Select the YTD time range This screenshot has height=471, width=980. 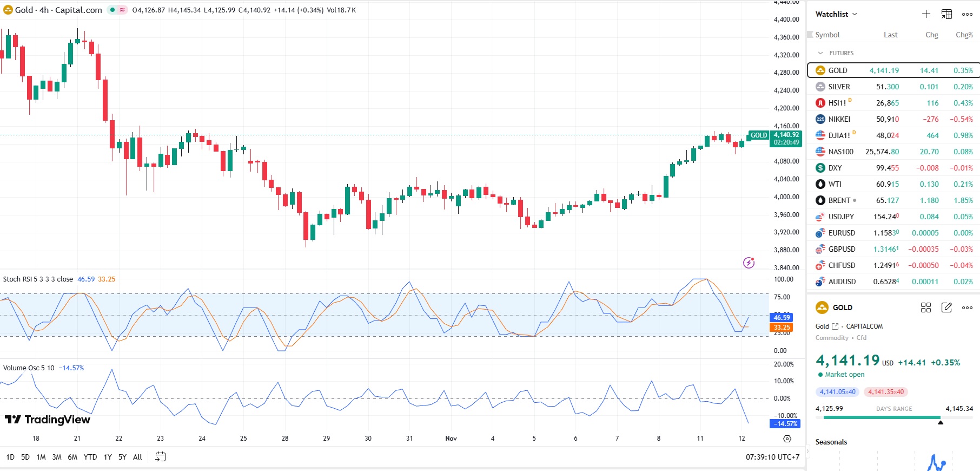point(90,457)
